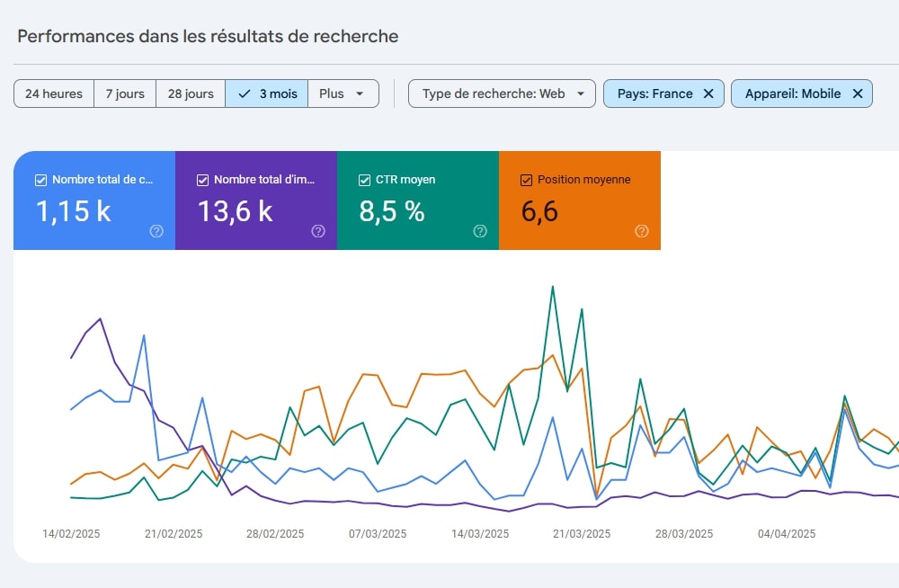This screenshot has width=899, height=588.
Task: Uncheck the CTR moyen checkbox
Action: (364, 180)
